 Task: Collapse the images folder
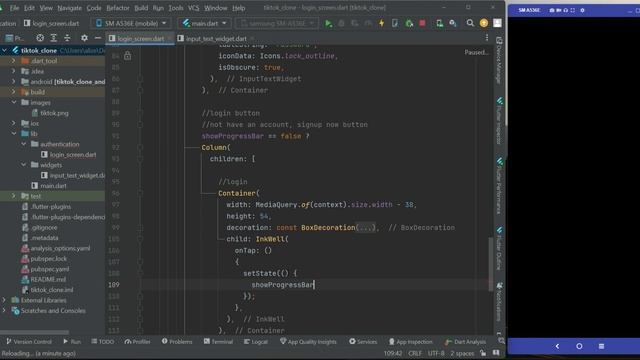tap(13, 102)
